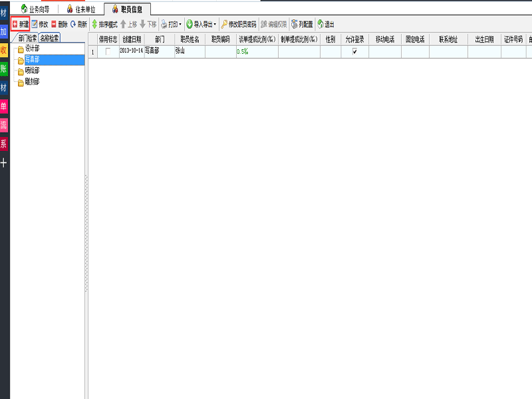Toggle 停用标志 checkbox for 张山
The width and height of the screenshot is (532, 399).
108,51
